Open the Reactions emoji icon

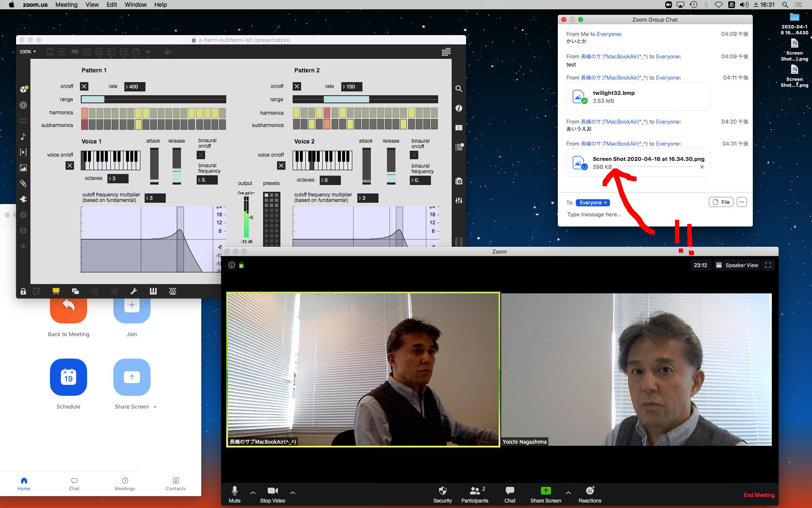(590, 491)
